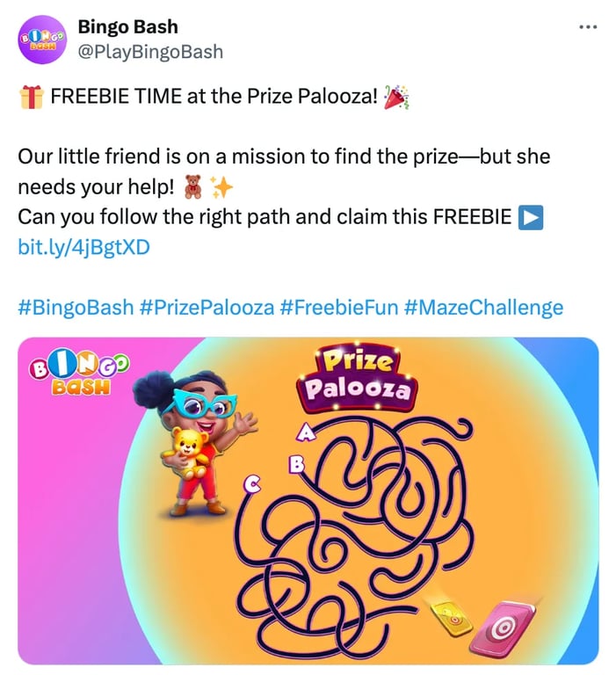Select the #MazeChallenge hashtag
The height and width of the screenshot is (675, 616).
point(483,308)
